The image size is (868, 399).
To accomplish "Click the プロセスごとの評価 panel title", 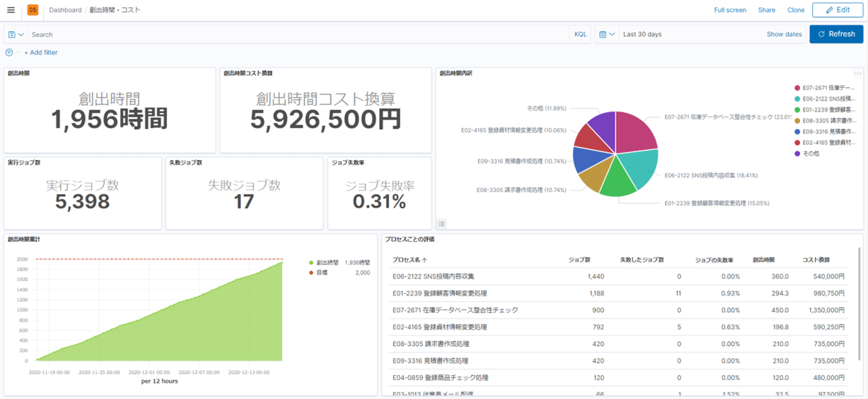I will pyautogui.click(x=409, y=239).
